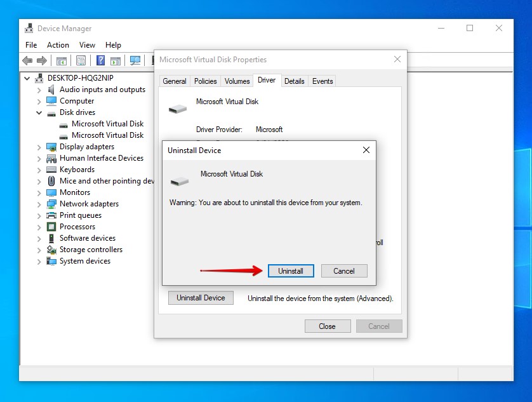Open the Action menu
This screenshot has width=532, height=402.
(58, 45)
